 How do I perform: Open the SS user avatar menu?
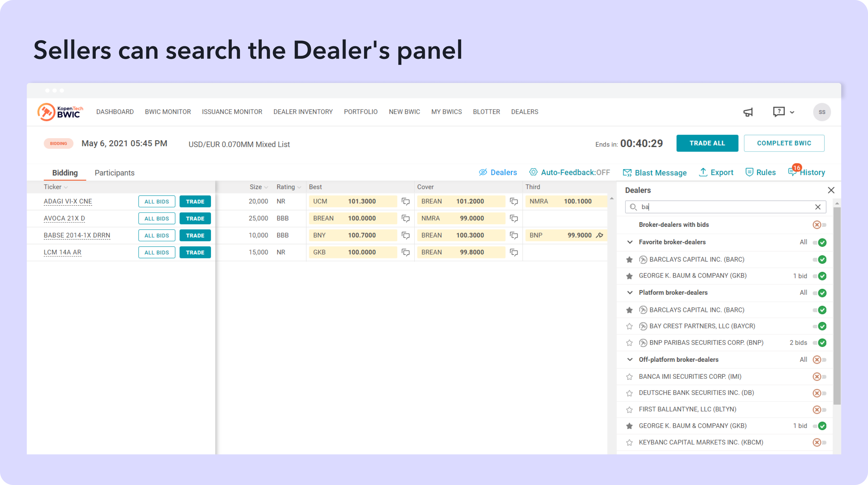click(822, 112)
